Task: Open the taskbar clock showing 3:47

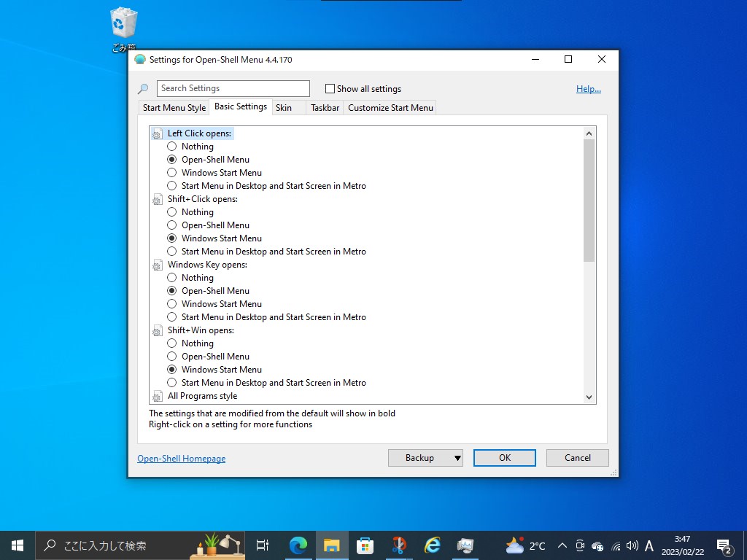Action: pos(683,545)
